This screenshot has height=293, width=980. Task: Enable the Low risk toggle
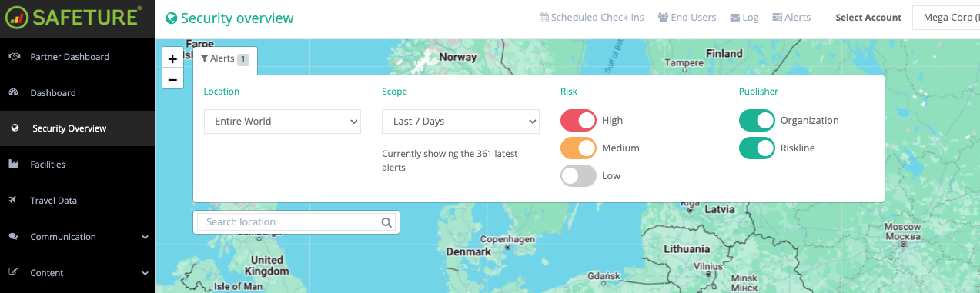pos(579,175)
